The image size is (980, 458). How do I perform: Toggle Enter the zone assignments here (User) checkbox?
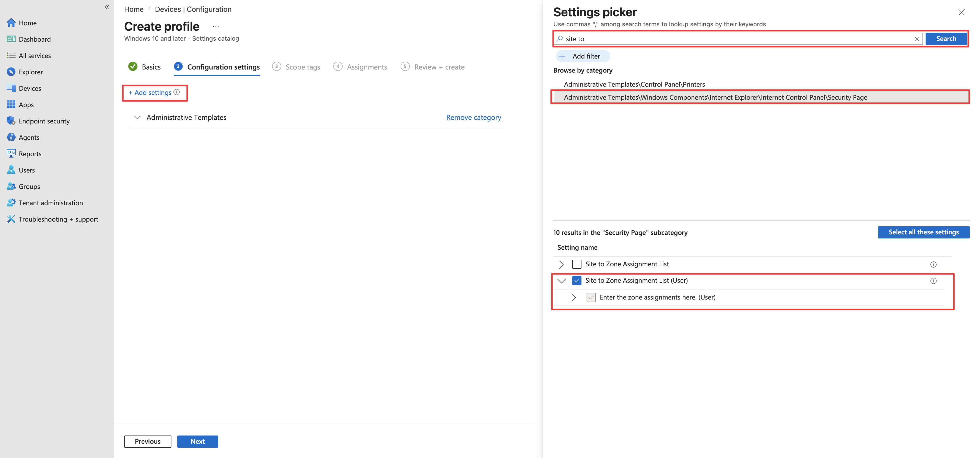tap(591, 297)
